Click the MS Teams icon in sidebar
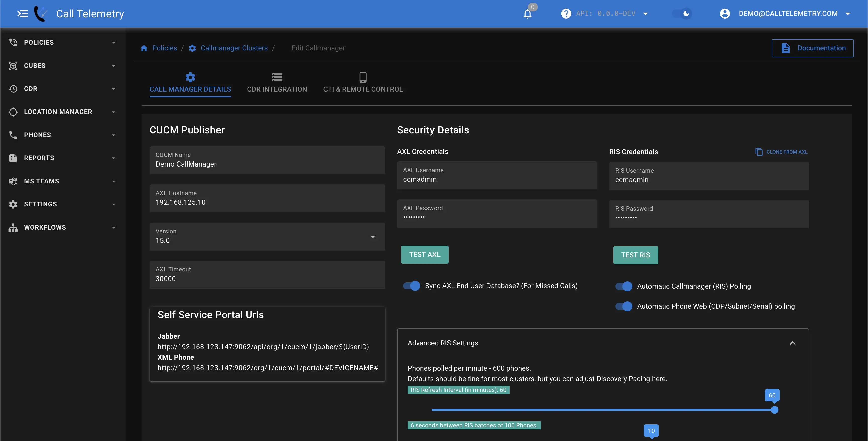Image resolution: width=868 pixels, height=441 pixels. (13, 181)
